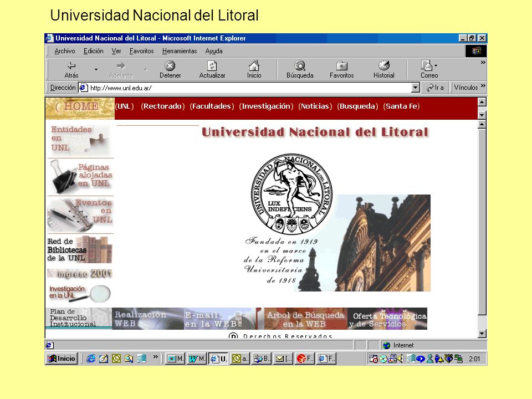Open Oferta Tecnológica y de Servicios banner
Viewport: 532px width, 399px height.
(x=387, y=319)
